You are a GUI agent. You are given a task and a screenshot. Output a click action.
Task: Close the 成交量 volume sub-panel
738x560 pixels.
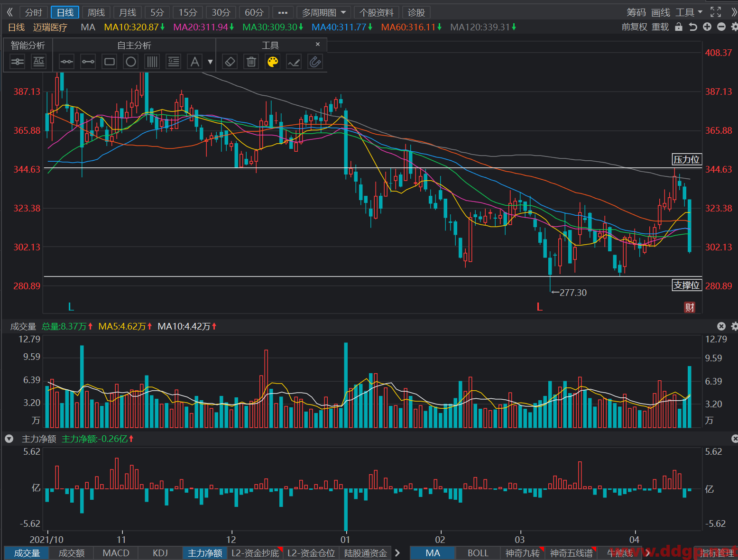(721, 326)
